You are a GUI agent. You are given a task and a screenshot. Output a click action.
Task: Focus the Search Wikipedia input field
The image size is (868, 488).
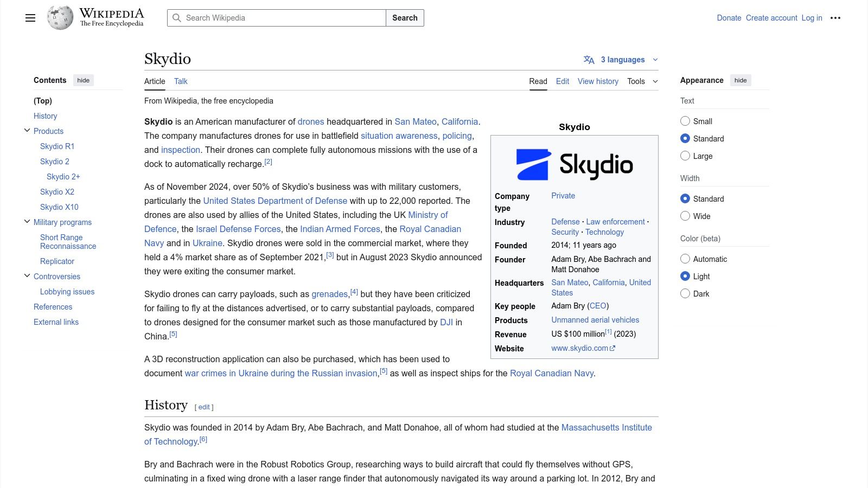(x=277, y=18)
